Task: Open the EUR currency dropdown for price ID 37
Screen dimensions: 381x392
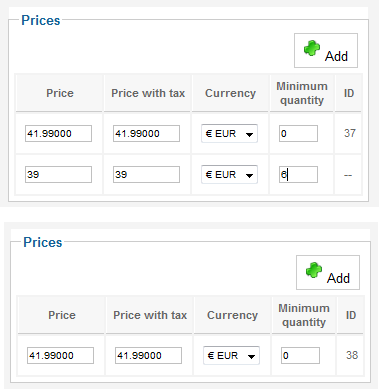Action: 229,134
